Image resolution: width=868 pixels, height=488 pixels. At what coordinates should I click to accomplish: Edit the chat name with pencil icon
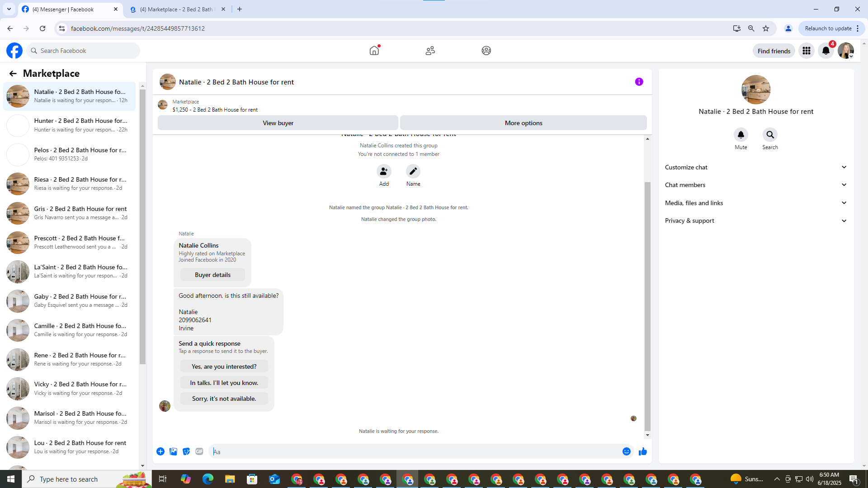(413, 171)
